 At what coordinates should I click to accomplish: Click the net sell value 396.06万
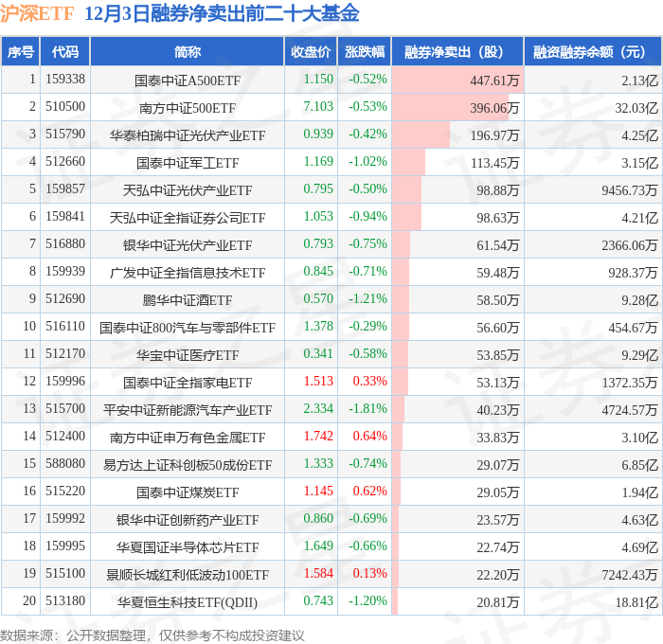[x=494, y=108]
